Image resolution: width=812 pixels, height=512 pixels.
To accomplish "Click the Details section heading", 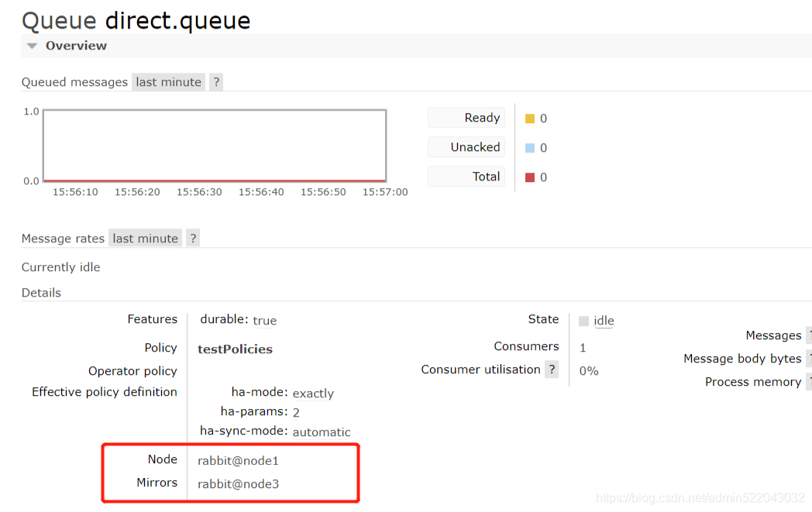I will pyautogui.click(x=41, y=293).
